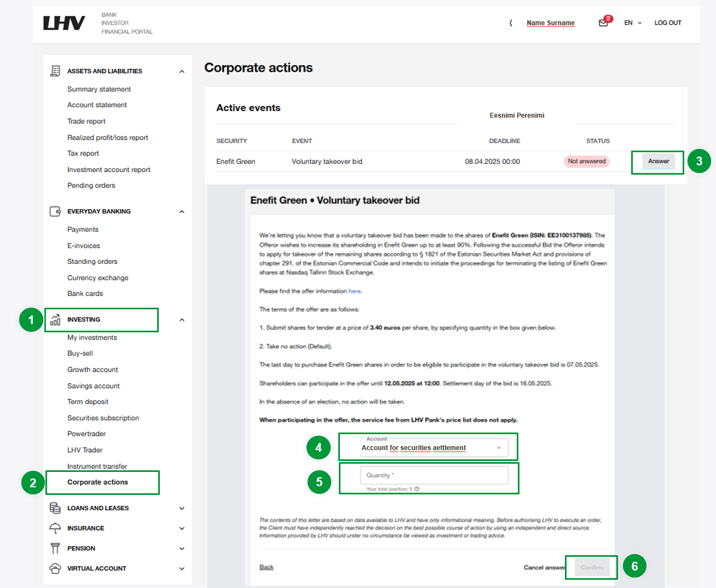Click the Enefit Green security cell

tap(236, 162)
